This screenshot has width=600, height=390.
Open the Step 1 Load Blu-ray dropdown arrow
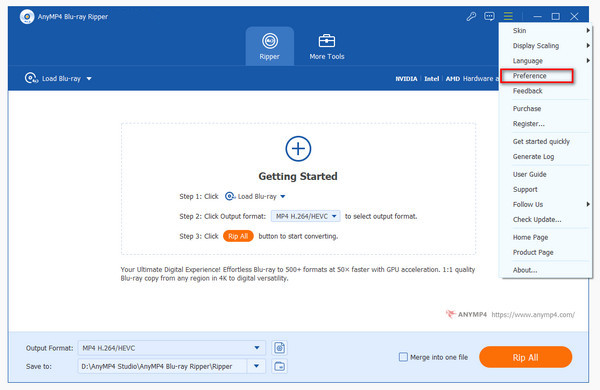[x=283, y=196]
